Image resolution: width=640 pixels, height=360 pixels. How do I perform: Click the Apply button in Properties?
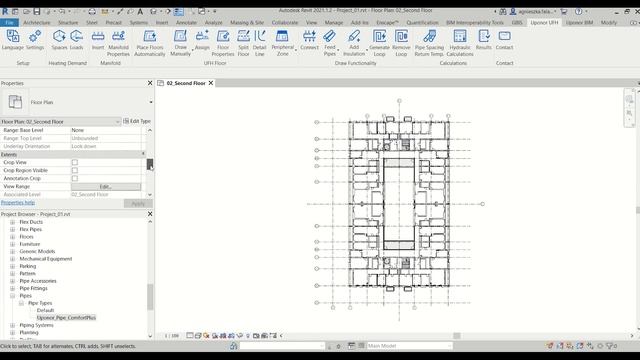pyautogui.click(x=138, y=203)
